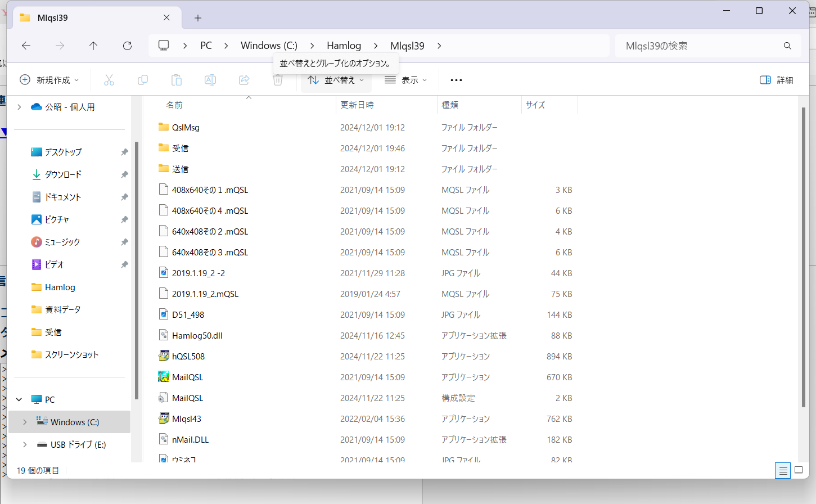Open the 表示 view dropdown

point(405,80)
